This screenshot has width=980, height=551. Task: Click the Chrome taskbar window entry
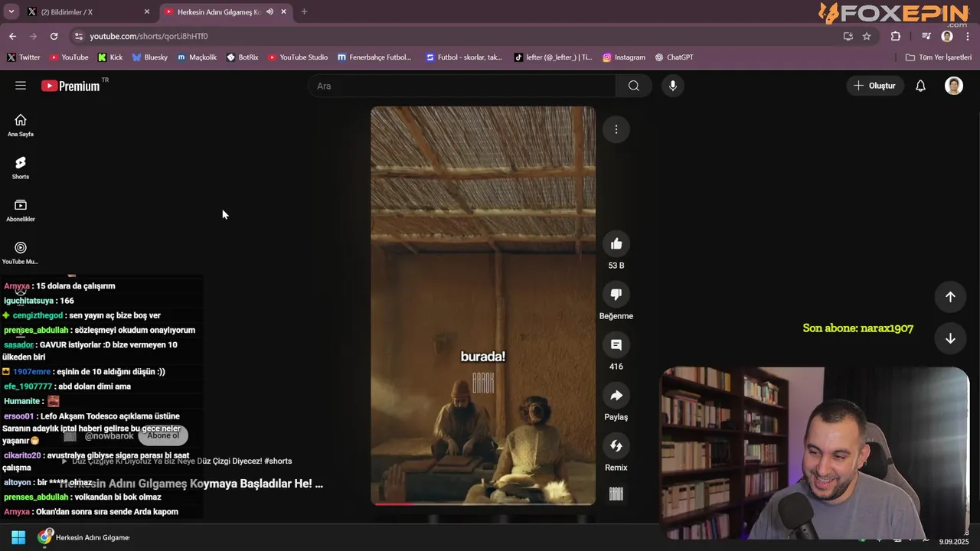[x=84, y=537]
